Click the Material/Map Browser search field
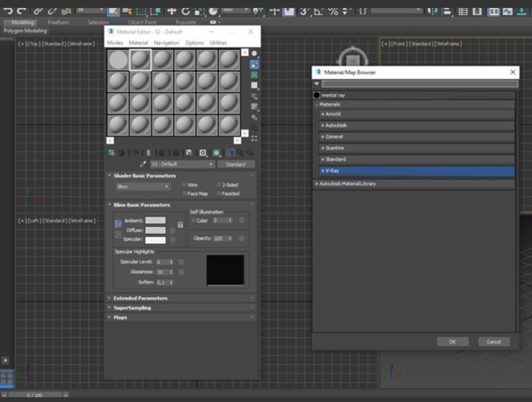This screenshot has height=402, width=532. [x=420, y=84]
